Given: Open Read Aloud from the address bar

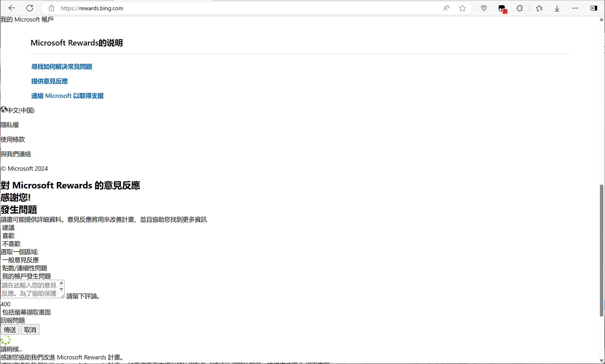Looking at the screenshot, I should 446,8.
